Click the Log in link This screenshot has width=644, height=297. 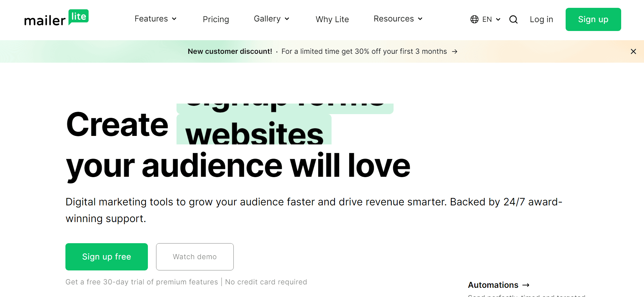[541, 19]
